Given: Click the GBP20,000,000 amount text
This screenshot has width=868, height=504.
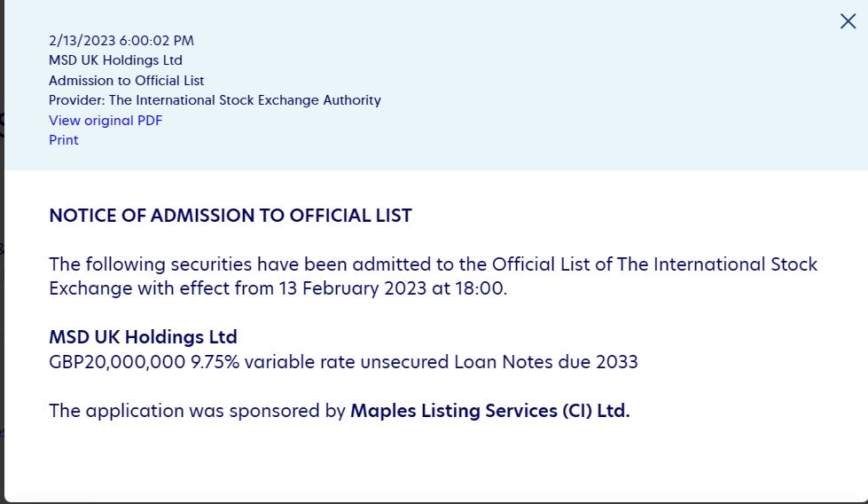Looking at the screenshot, I should pyautogui.click(x=117, y=362).
